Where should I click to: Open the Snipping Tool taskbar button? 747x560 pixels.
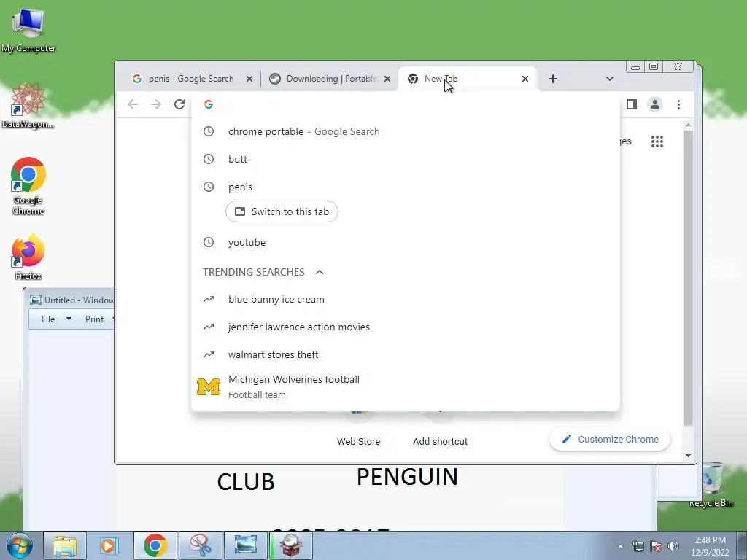point(200,545)
